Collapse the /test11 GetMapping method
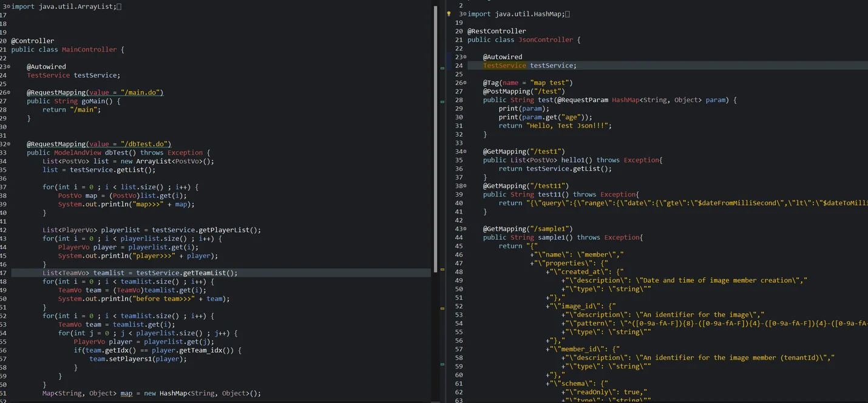Screen dimensions: 868x403 pos(465,186)
